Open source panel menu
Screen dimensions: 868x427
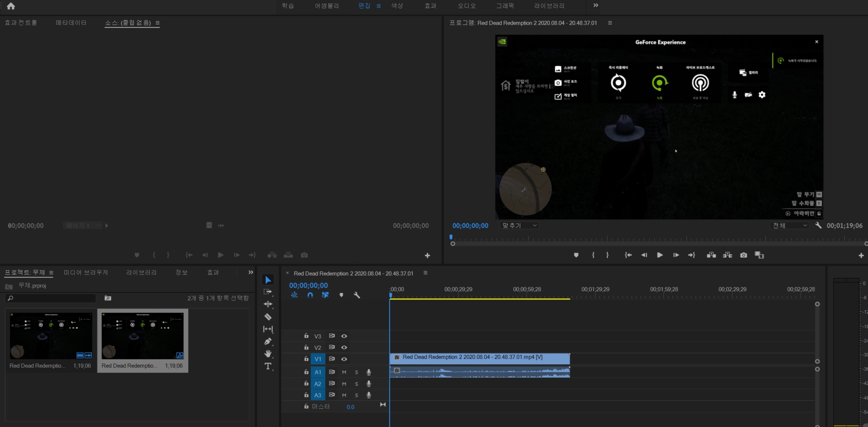coord(158,23)
